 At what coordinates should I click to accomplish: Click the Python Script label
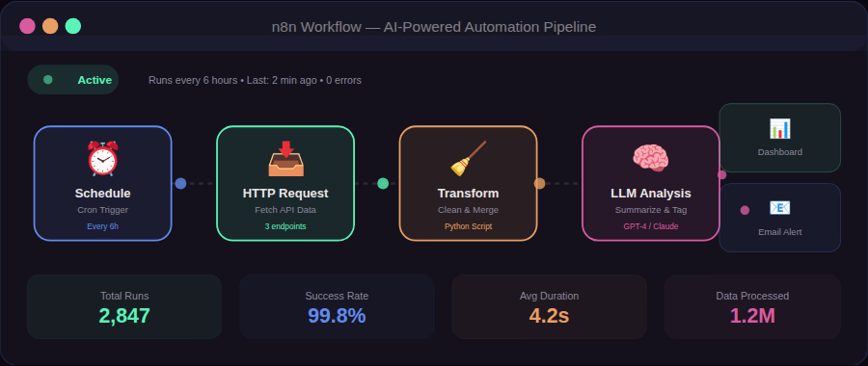click(x=469, y=226)
